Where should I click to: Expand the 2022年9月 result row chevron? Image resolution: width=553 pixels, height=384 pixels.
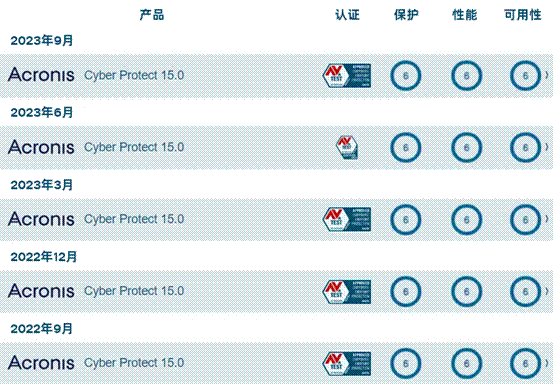[x=547, y=363]
